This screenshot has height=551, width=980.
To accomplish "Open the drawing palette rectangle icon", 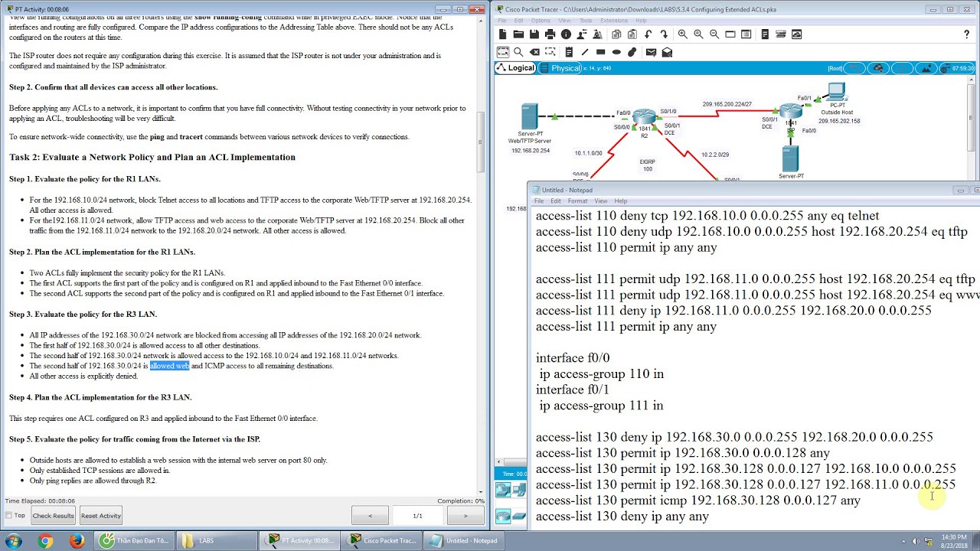I will point(730,34).
